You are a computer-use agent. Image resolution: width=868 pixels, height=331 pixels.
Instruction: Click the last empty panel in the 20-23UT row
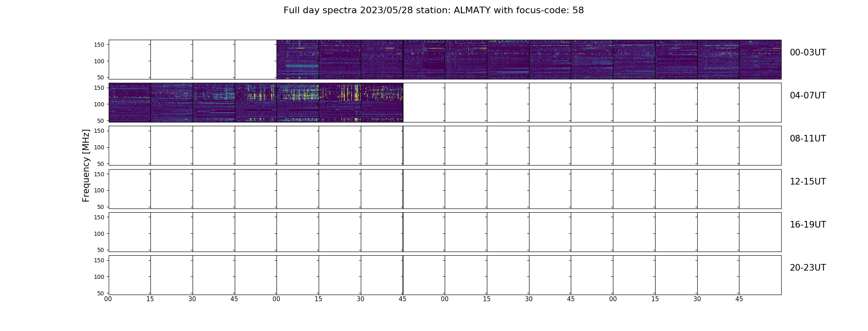760,275
